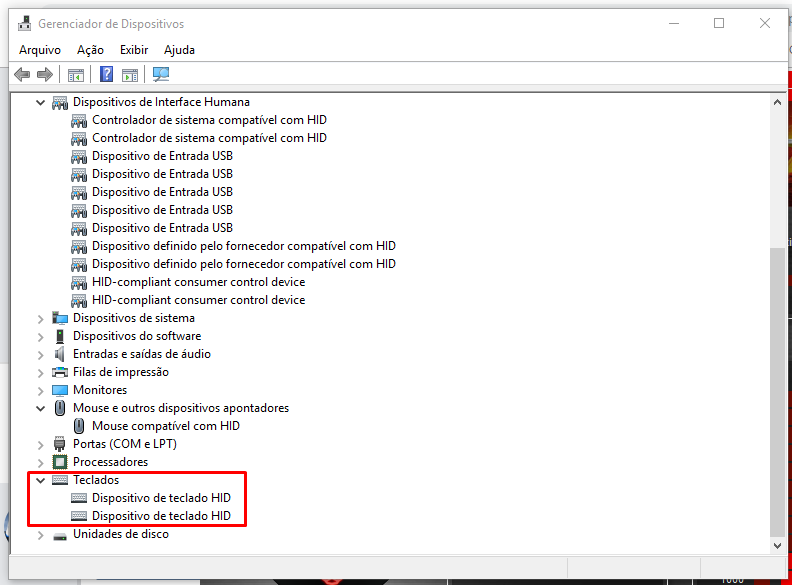The width and height of the screenshot is (792, 585).
Task: Open the Ação menu
Action: click(90, 50)
